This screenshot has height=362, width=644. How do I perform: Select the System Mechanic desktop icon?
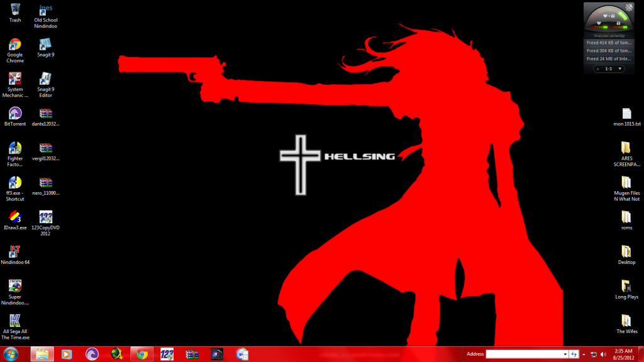tap(15, 85)
